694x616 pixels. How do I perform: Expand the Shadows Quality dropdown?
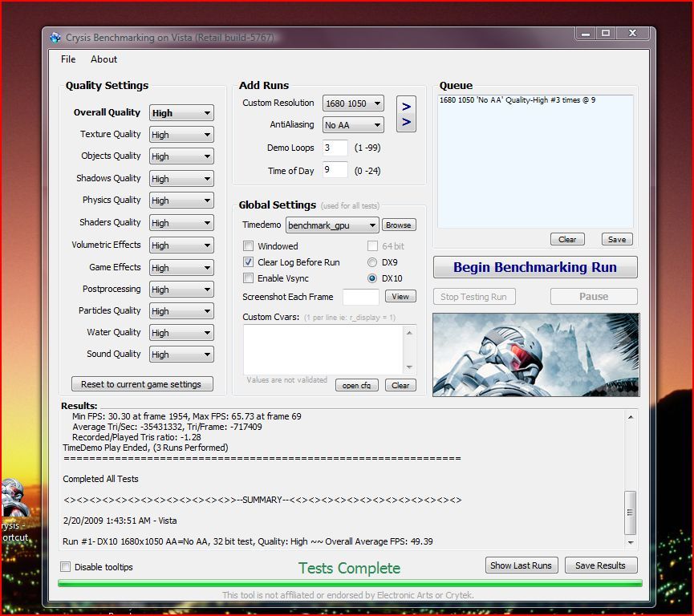tap(181, 179)
